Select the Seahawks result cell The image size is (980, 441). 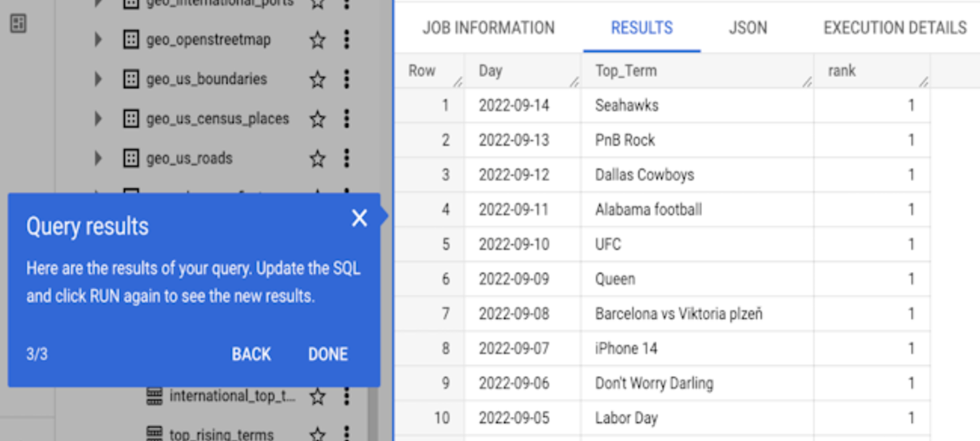click(x=626, y=105)
